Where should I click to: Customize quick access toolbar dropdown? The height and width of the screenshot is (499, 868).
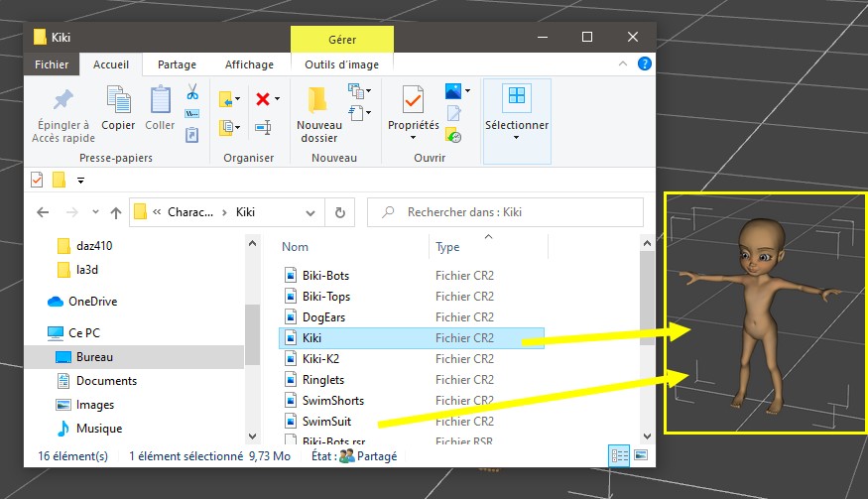click(x=80, y=180)
